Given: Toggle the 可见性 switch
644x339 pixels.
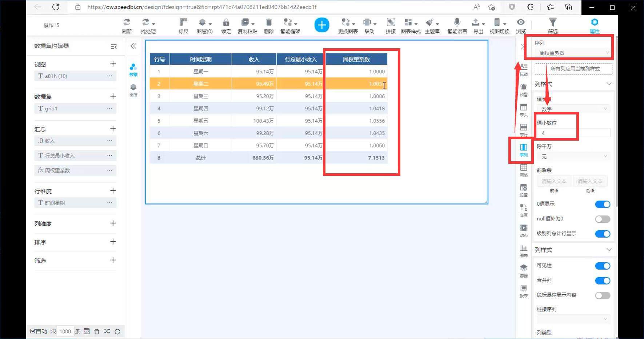Looking at the screenshot, I should 602,266.
